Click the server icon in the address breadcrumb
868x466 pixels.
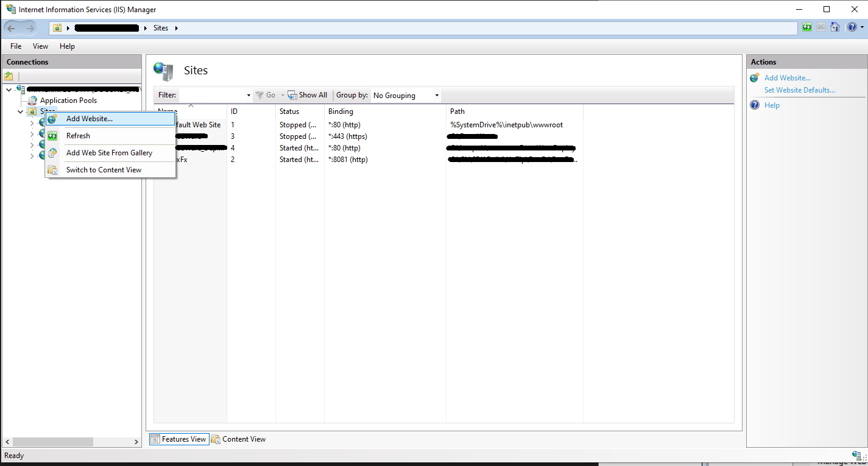coord(57,28)
